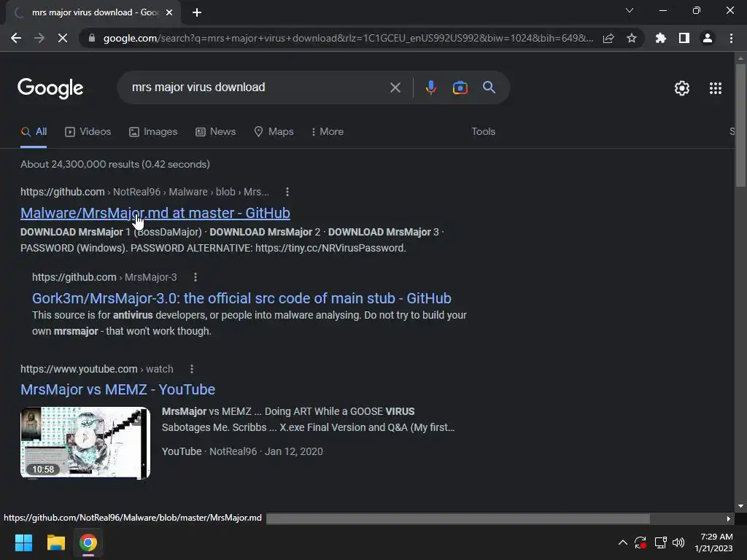Open Chrome three-dot menu

point(731,38)
